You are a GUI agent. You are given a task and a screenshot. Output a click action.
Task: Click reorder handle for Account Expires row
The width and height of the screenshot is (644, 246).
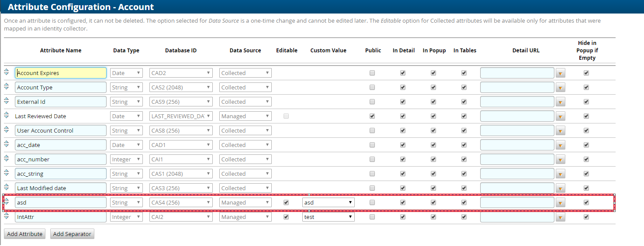point(7,73)
